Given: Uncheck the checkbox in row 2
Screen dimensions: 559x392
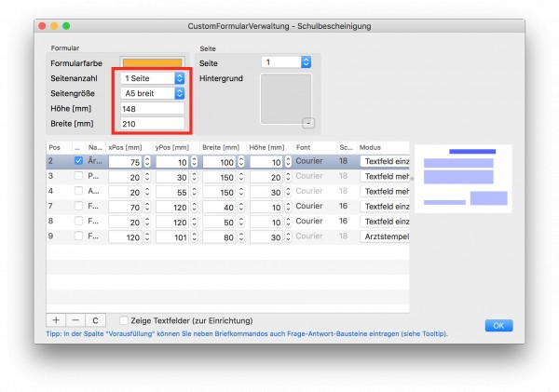Looking at the screenshot, I should [78, 161].
